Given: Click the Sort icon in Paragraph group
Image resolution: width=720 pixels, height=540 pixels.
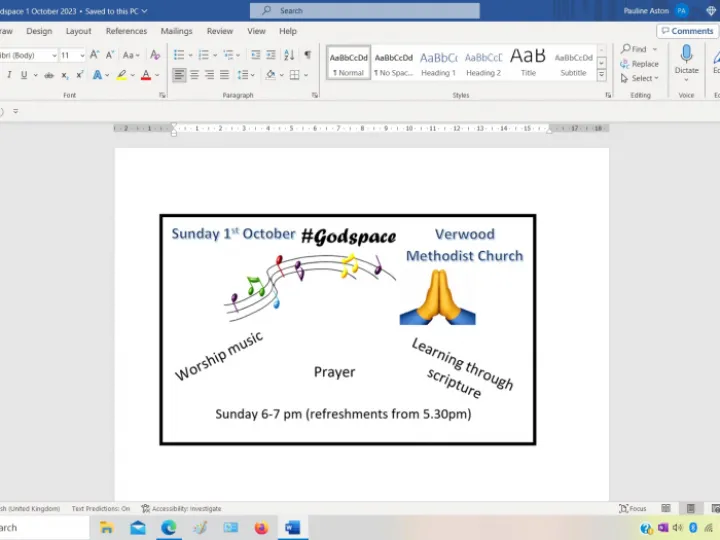Looking at the screenshot, I should pyautogui.click(x=288, y=55).
